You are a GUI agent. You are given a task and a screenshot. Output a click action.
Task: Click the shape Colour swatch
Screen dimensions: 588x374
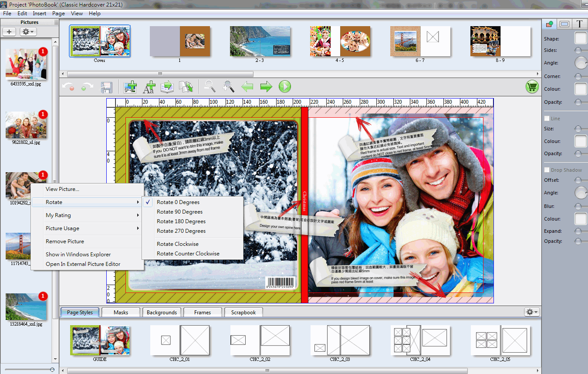581,89
